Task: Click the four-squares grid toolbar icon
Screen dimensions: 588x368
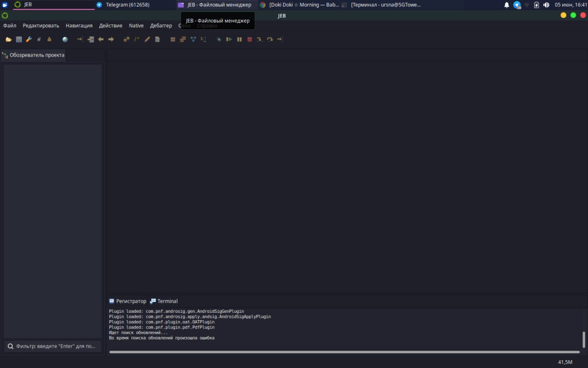Action: pyautogui.click(x=173, y=40)
